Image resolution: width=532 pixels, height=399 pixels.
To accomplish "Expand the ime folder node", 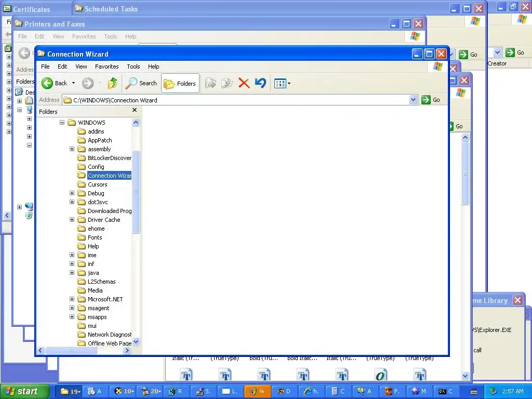I will click(72, 255).
